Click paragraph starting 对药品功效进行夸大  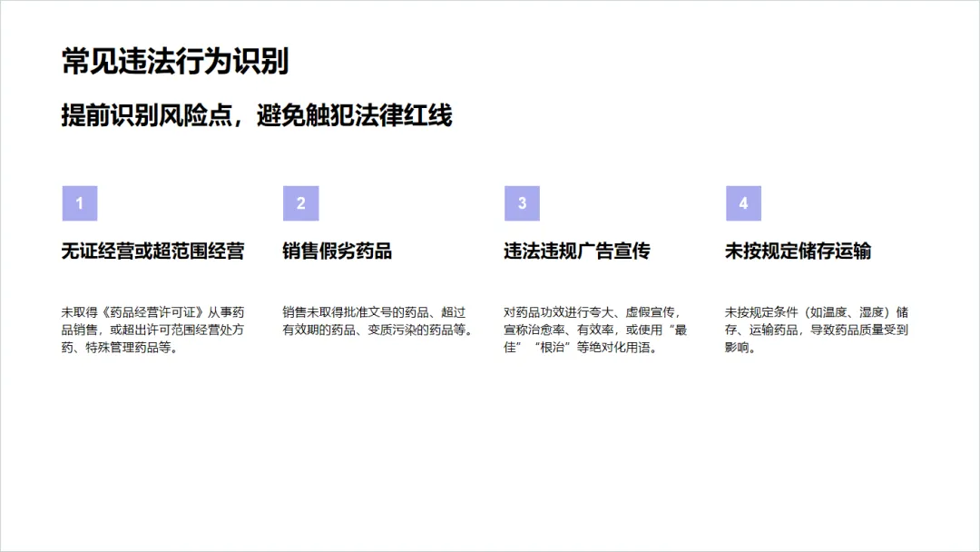pos(595,330)
